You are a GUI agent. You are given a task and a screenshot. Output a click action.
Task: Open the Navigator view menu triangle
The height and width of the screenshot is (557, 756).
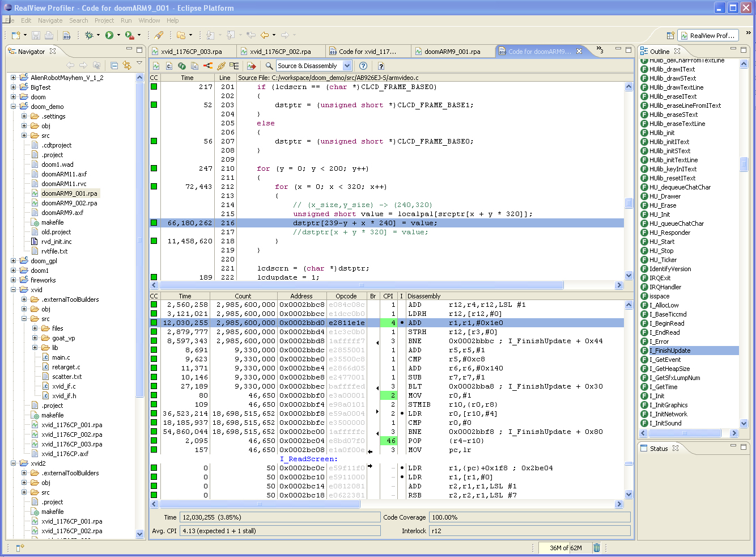tap(139, 64)
